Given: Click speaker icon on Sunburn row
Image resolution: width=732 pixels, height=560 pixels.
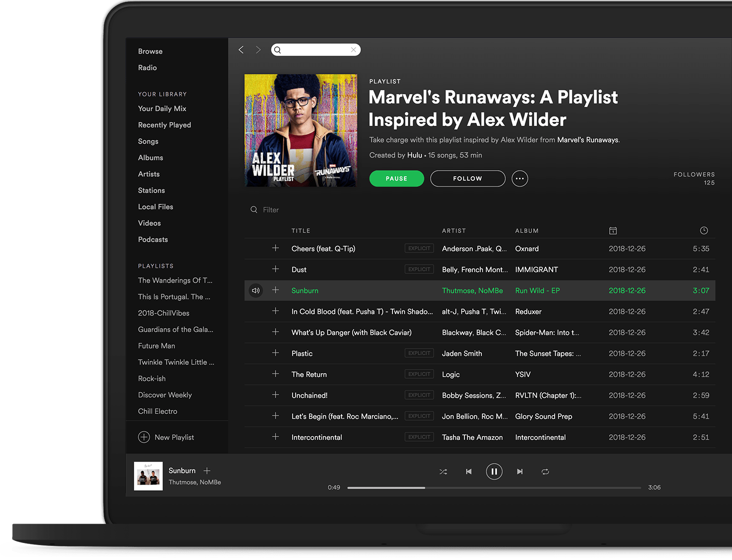Looking at the screenshot, I should tap(256, 290).
